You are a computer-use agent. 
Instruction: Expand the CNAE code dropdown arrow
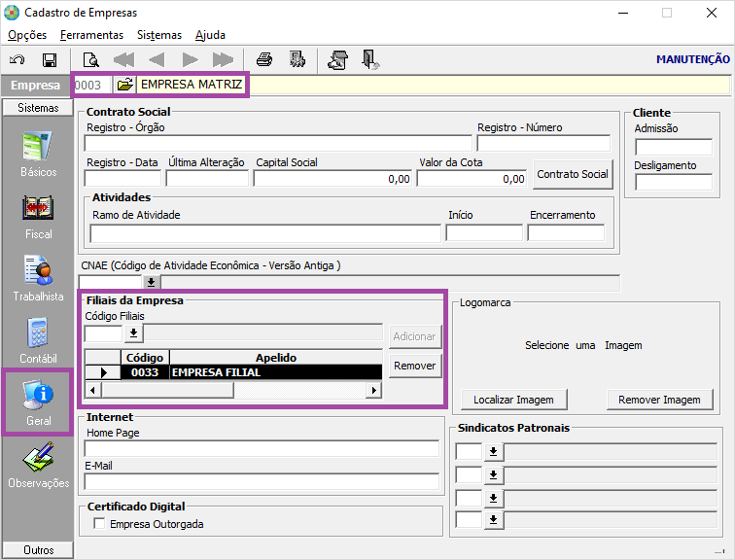(x=151, y=282)
